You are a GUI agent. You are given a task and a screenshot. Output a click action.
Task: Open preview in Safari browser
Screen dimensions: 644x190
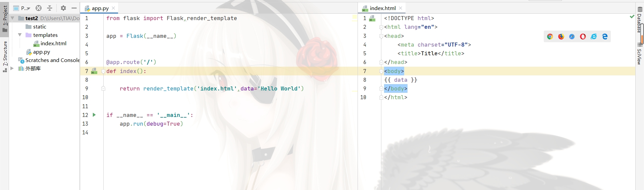pos(572,37)
